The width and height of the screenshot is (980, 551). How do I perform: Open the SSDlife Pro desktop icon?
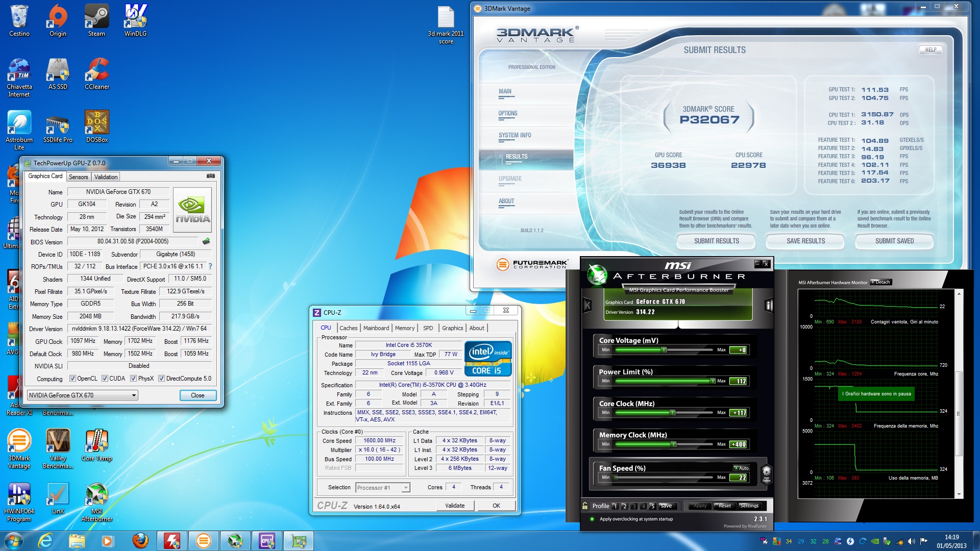(58, 127)
